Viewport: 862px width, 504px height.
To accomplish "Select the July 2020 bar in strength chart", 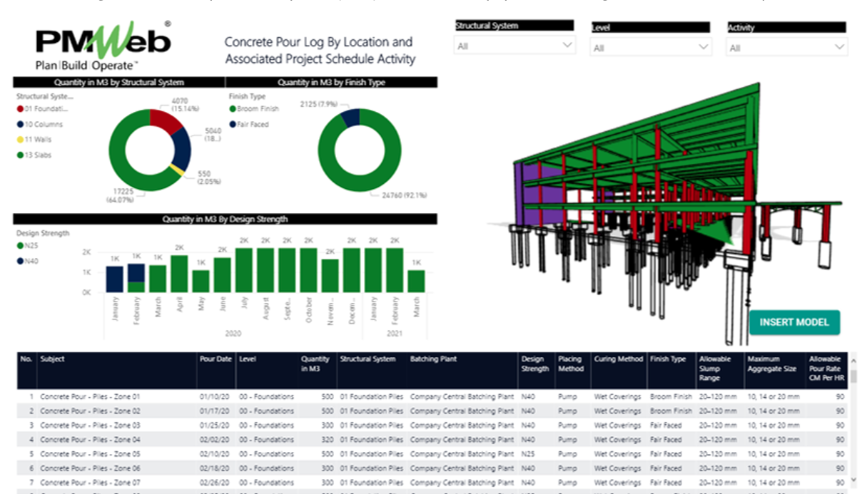I will (x=244, y=270).
